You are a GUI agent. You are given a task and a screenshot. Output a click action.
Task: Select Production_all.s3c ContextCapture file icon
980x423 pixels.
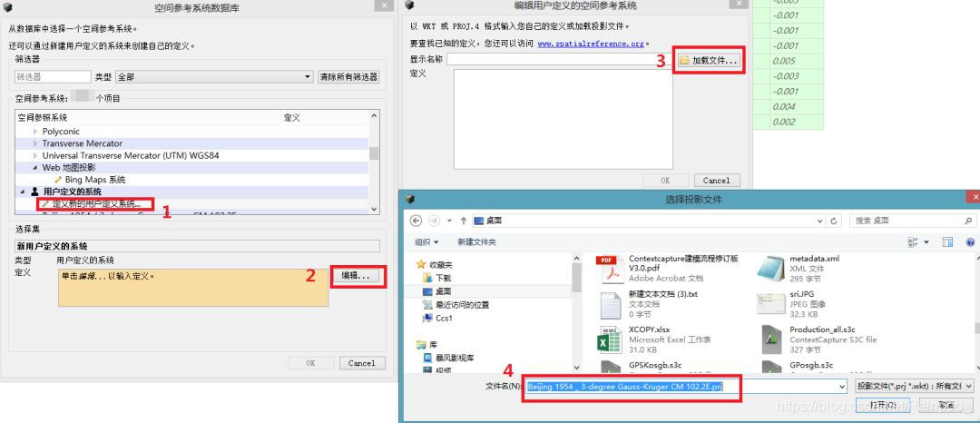click(x=772, y=340)
